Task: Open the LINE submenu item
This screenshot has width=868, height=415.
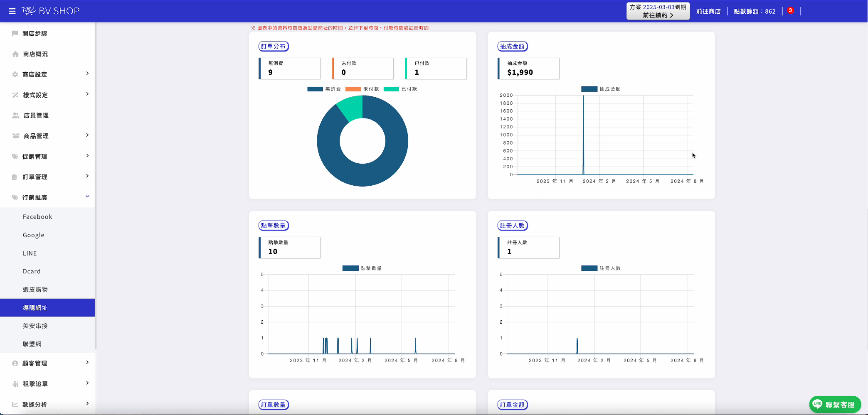Action: point(47,253)
